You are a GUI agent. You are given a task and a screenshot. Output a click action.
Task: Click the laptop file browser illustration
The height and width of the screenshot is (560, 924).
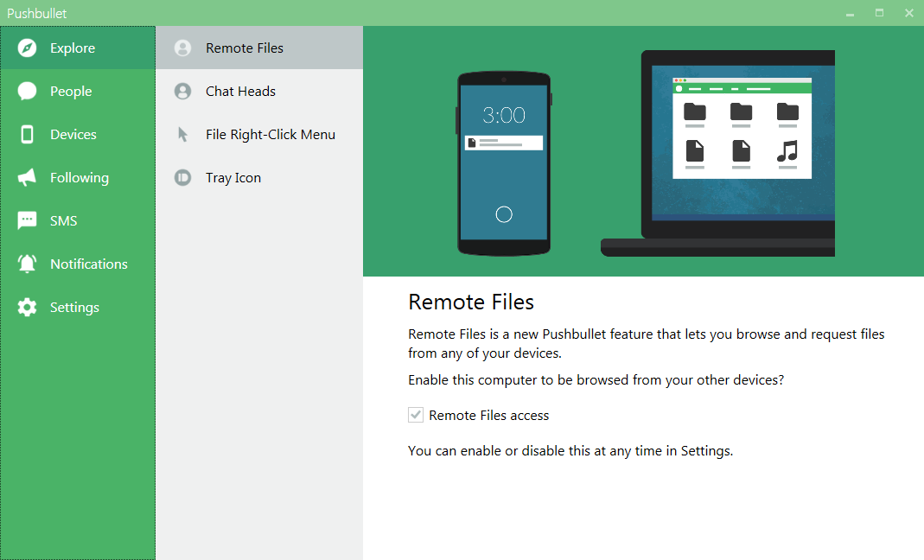[x=742, y=128]
